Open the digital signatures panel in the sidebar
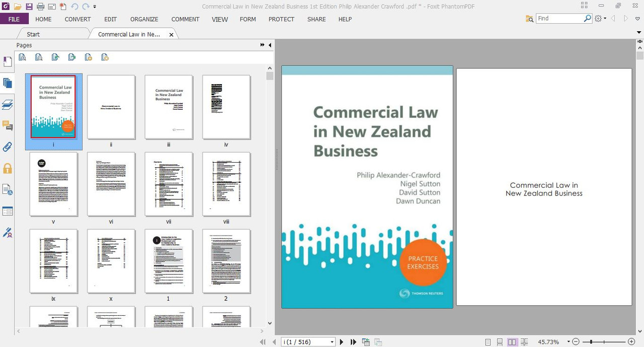This screenshot has height=347, width=644. click(x=7, y=232)
